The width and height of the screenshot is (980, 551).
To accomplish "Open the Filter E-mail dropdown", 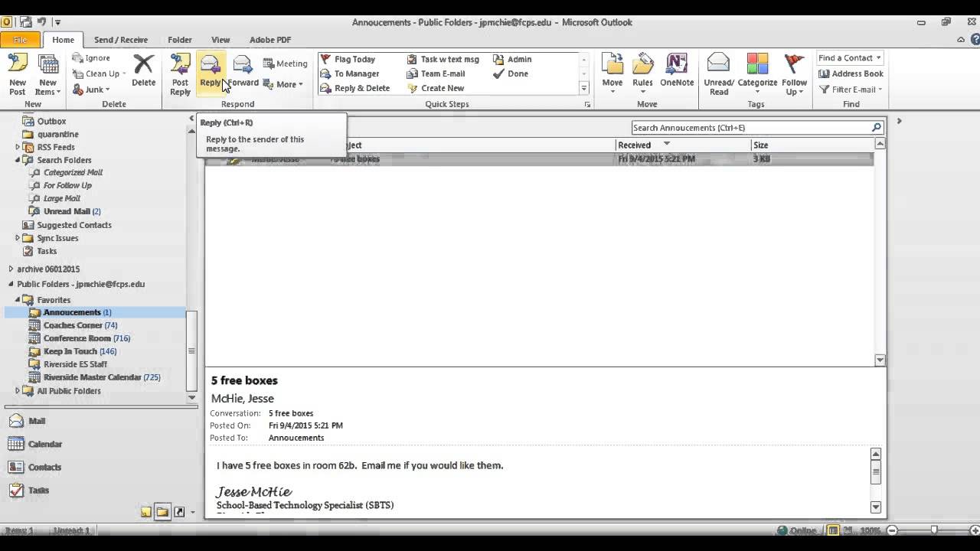I will pyautogui.click(x=851, y=89).
